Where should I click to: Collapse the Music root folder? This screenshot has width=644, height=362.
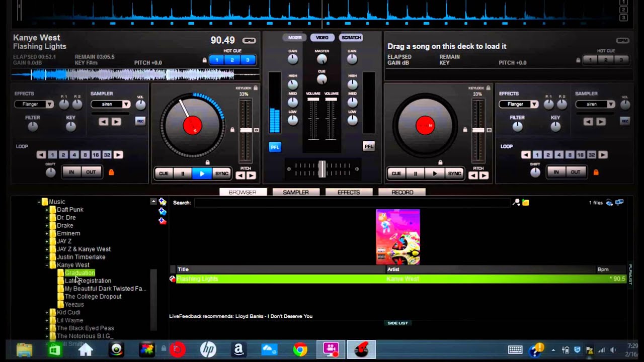39,202
